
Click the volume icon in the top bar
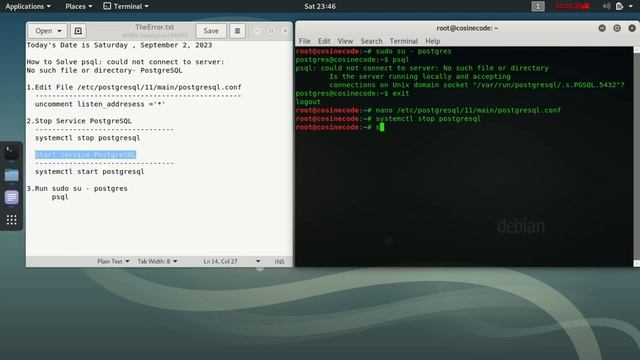(x=607, y=6)
